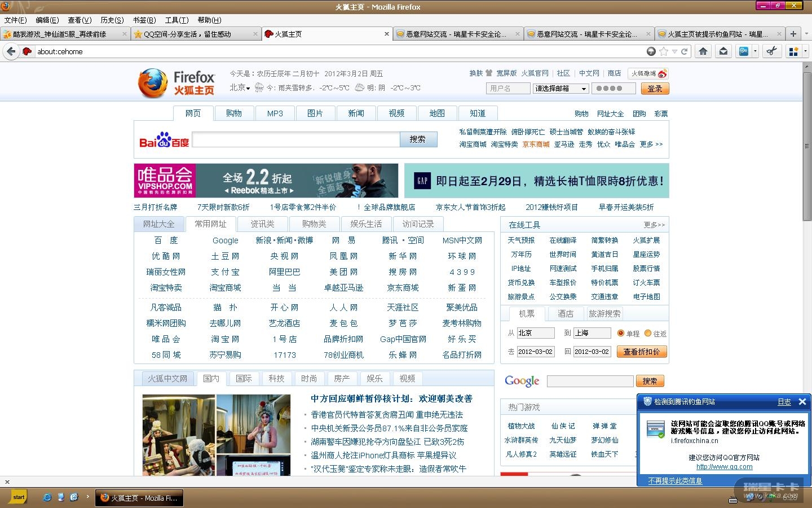
Task: Open the tab list dropdown arrow
Action: (806, 34)
